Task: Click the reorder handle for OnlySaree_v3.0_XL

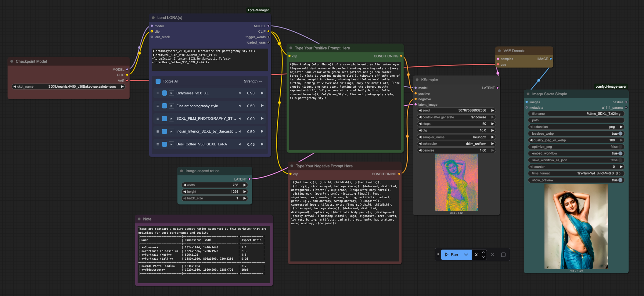Action: click(157, 93)
